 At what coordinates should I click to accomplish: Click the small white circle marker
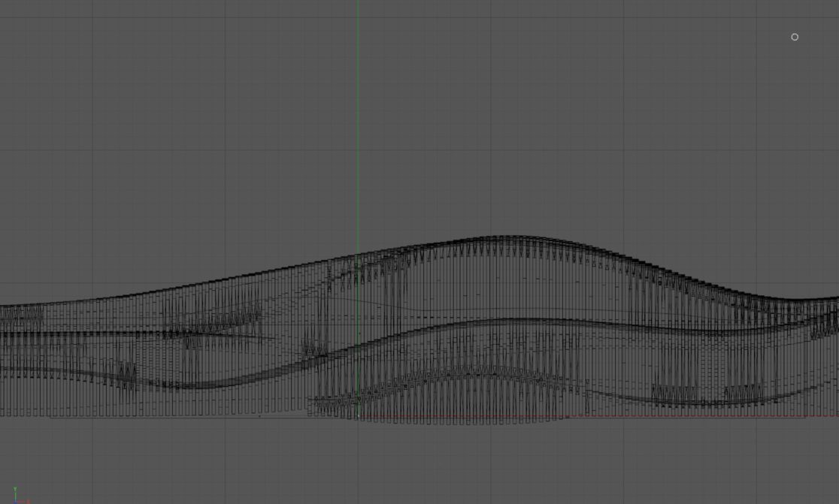coord(795,37)
